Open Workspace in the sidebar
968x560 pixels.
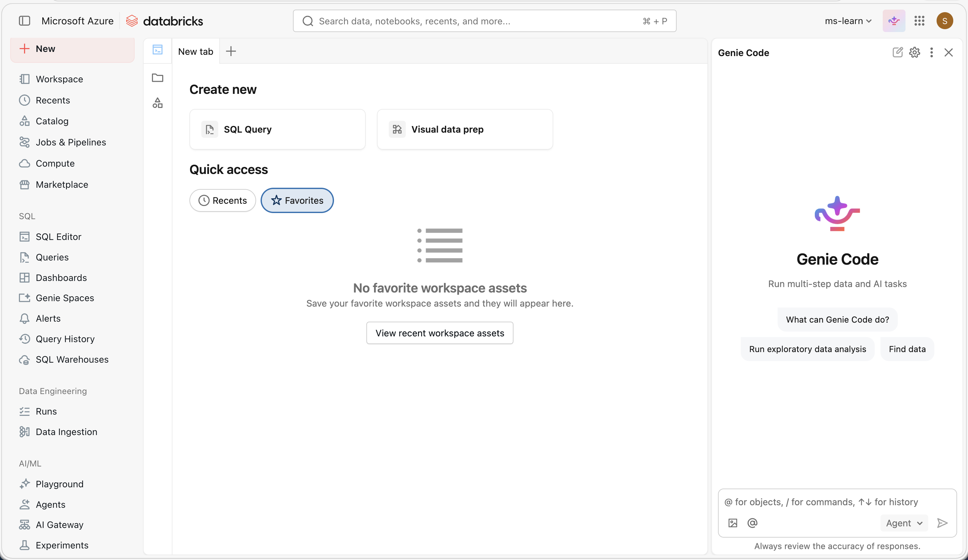coord(72,79)
